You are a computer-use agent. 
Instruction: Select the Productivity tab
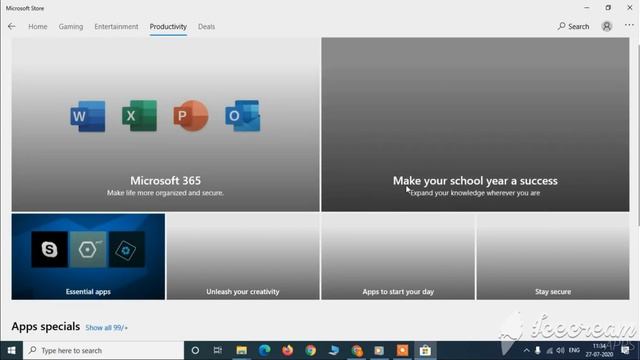(x=168, y=27)
